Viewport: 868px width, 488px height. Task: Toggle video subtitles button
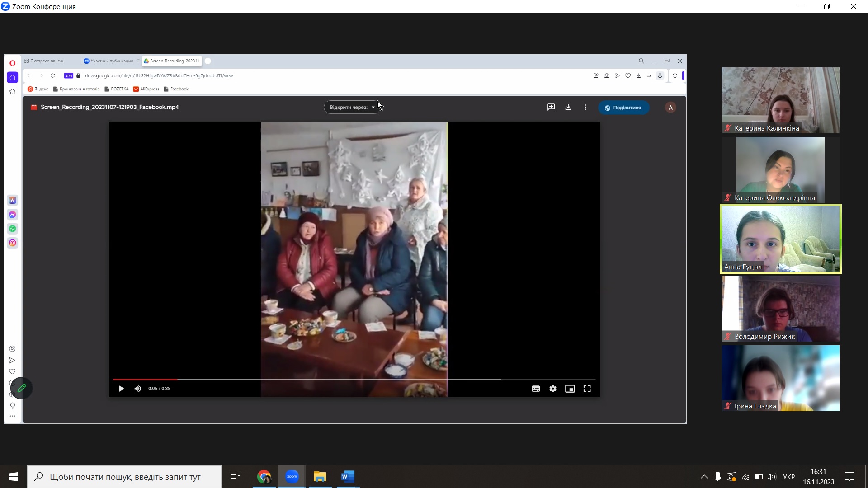(536, 389)
